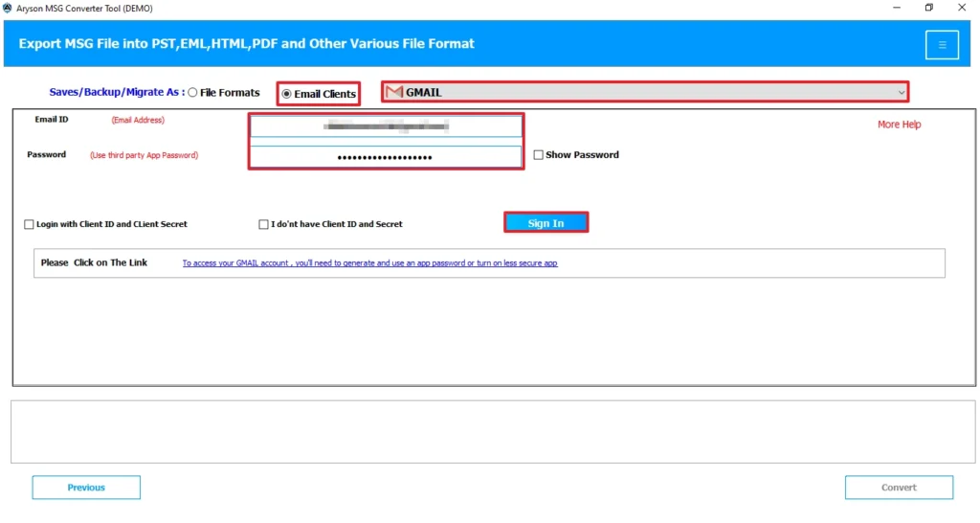
Task: Go back with the Previous button
Action: click(86, 488)
